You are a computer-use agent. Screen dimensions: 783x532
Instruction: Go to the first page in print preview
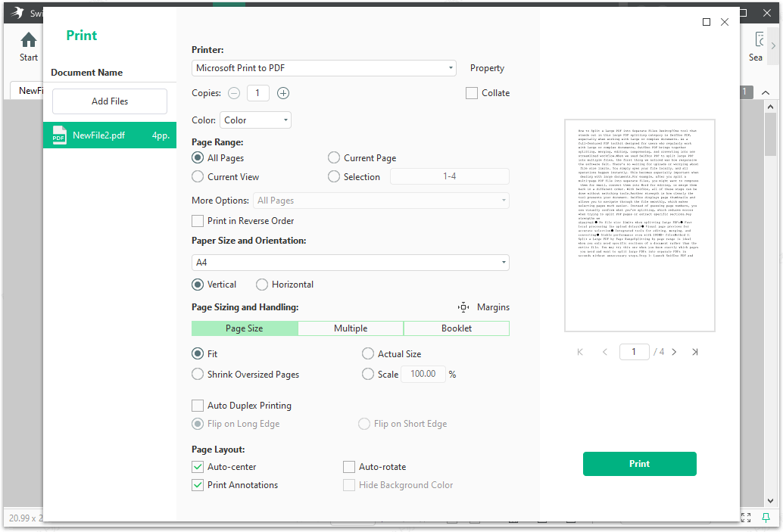tap(580, 352)
